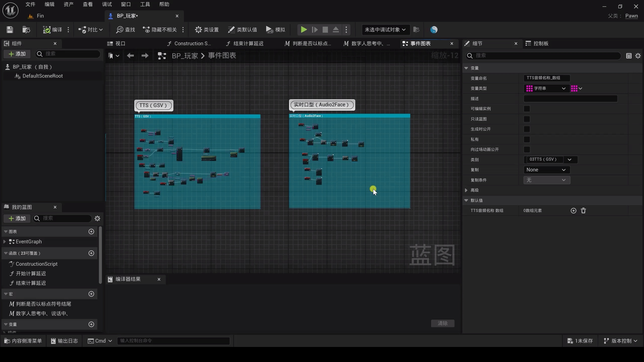This screenshot has height=362, width=644.
Task: Click the My Blueprint settings gear
Action: (97, 218)
